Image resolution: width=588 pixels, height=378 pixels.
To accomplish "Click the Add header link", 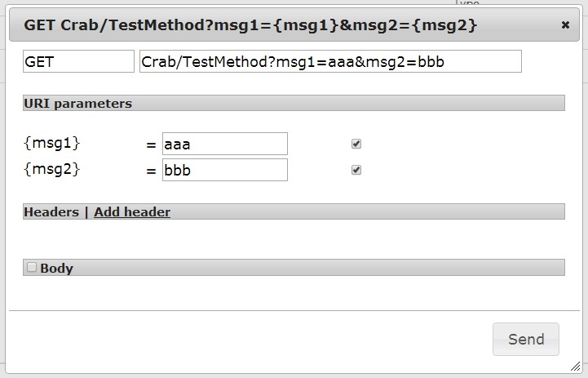I will (132, 211).
